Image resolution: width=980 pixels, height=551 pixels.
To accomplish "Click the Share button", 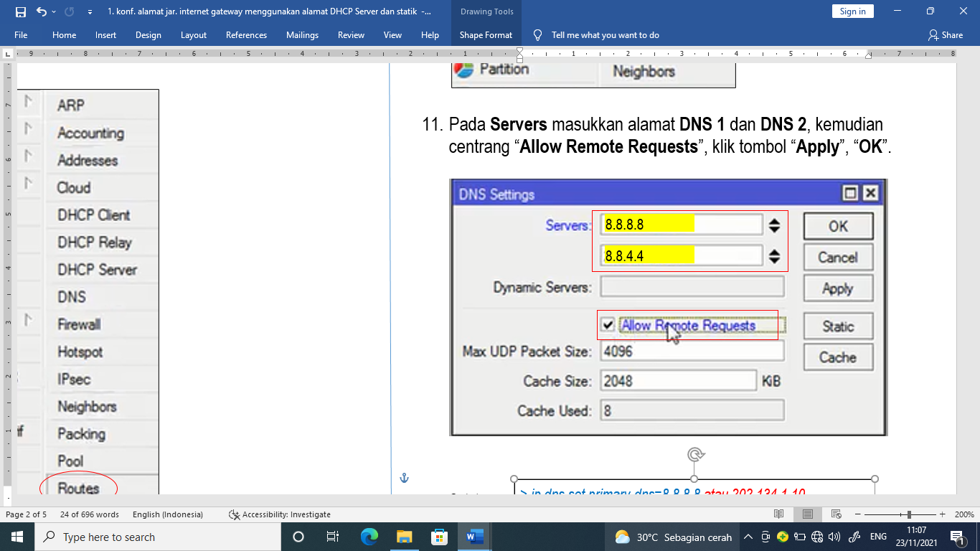I will [x=945, y=35].
